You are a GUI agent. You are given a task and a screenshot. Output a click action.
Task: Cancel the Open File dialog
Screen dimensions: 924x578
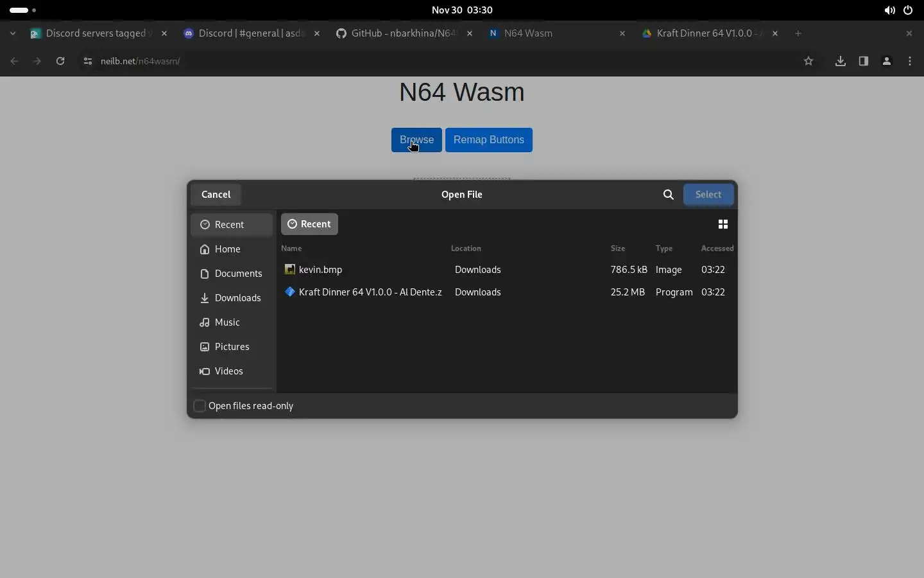(x=216, y=195)
